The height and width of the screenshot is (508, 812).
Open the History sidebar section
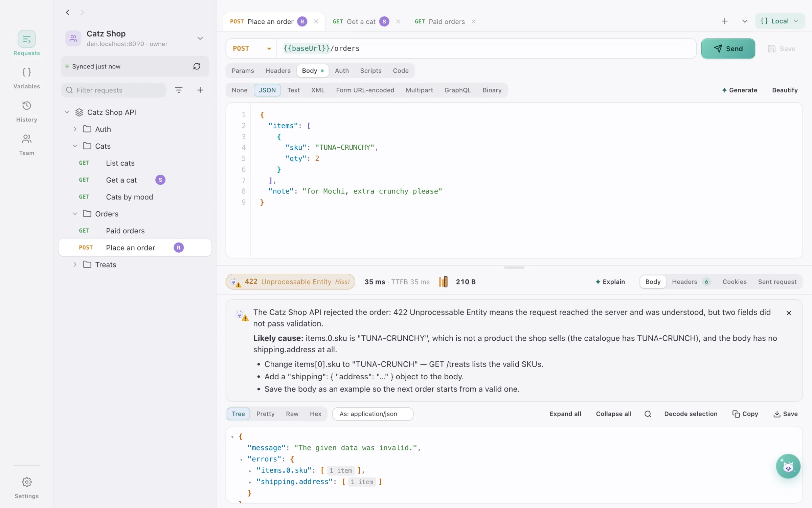pyautogui.click(x=26, y=111)
